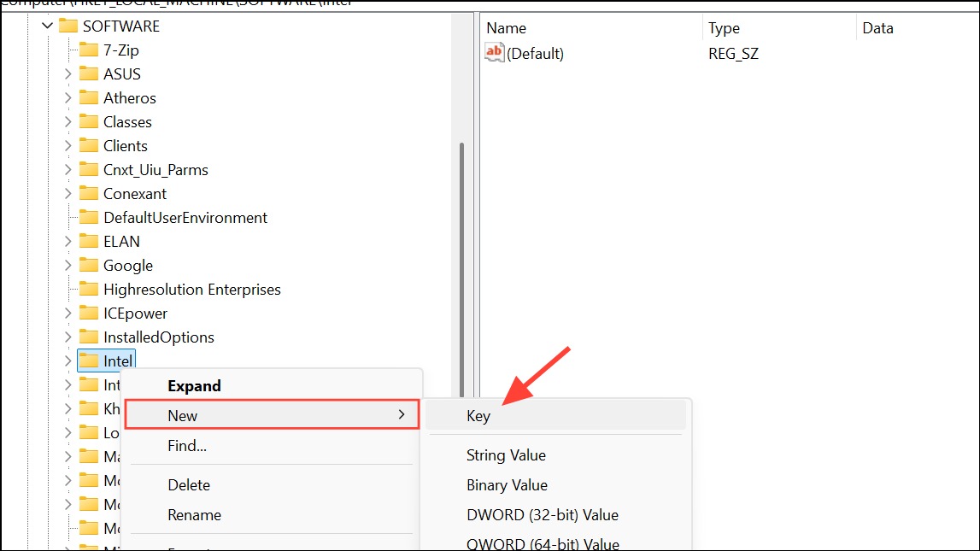
Task: Select the Highresolution Enterprises folder icon
Action: [x=89, y=290]
